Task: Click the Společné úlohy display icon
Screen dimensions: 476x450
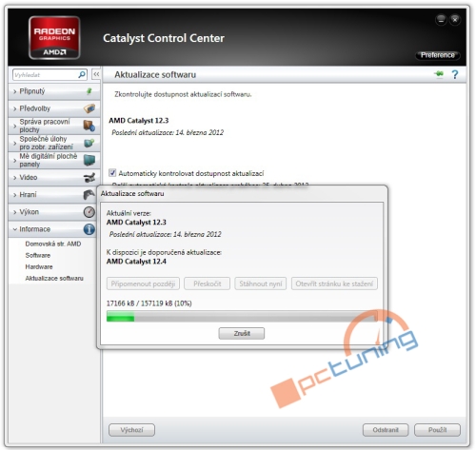Action: tap(89, 143)
